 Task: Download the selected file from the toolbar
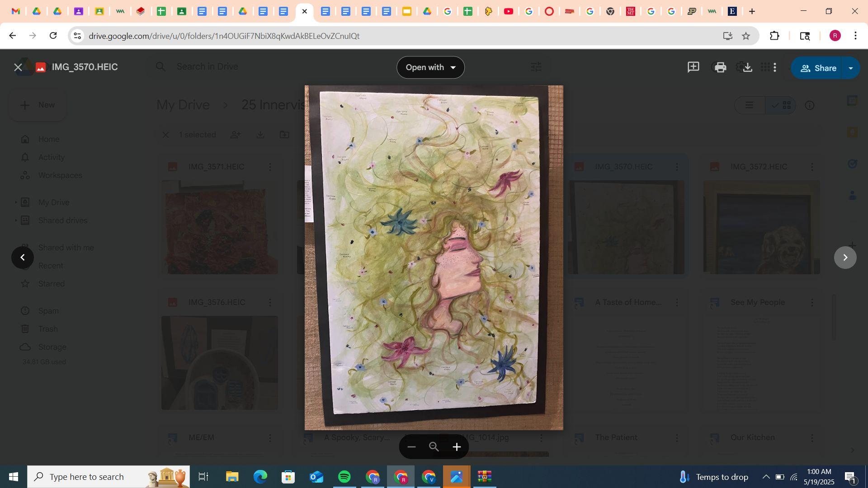click(x=260, y=135)
